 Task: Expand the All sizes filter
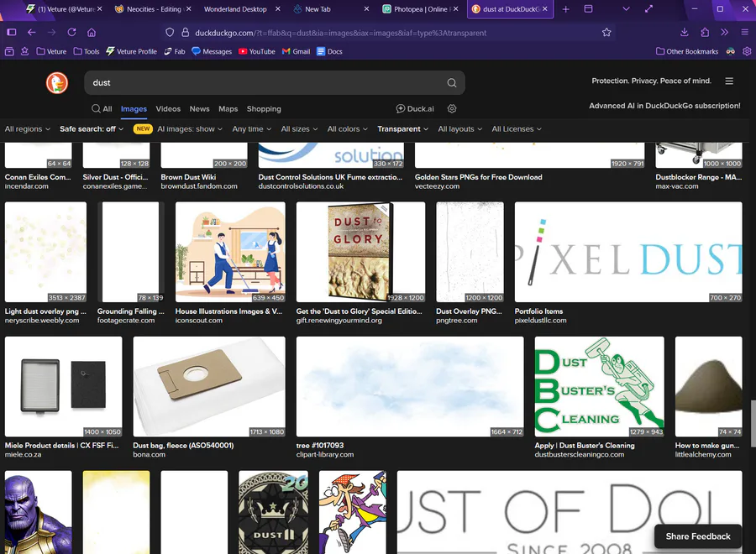[299, 129]
